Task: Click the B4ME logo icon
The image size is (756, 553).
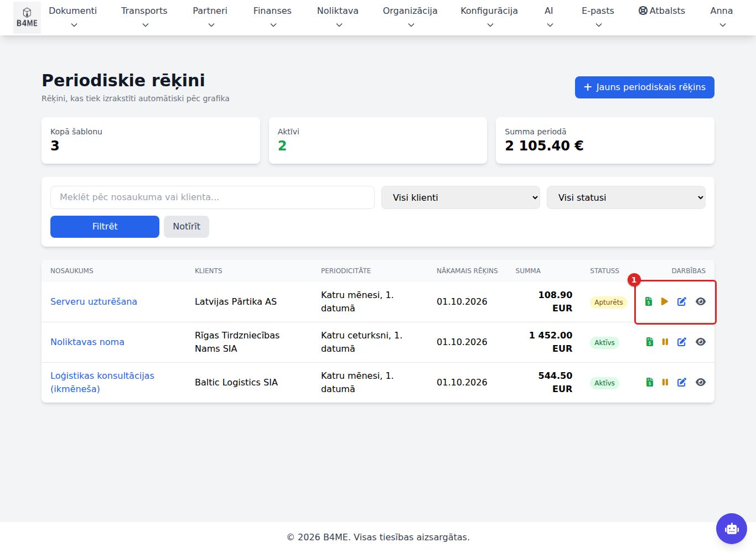Action: [27, 18]
